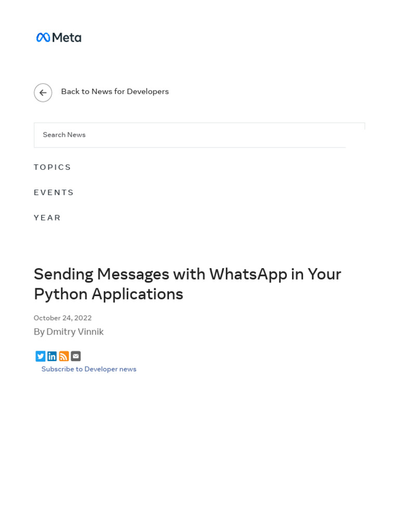Click the word "Applications" in the headline
Screen dimensions: 399x532
pyautogui.click(x=137, y=294)
